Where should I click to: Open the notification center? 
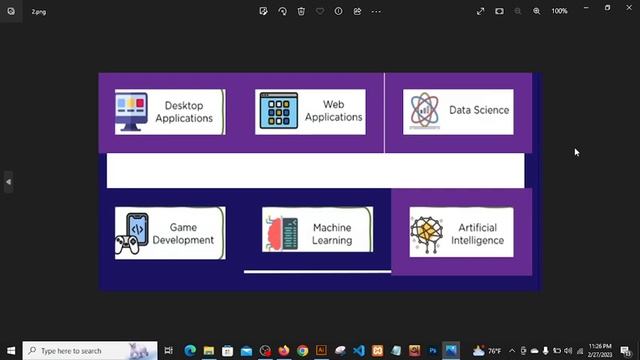pyautogui.click(x=625, y=351)
